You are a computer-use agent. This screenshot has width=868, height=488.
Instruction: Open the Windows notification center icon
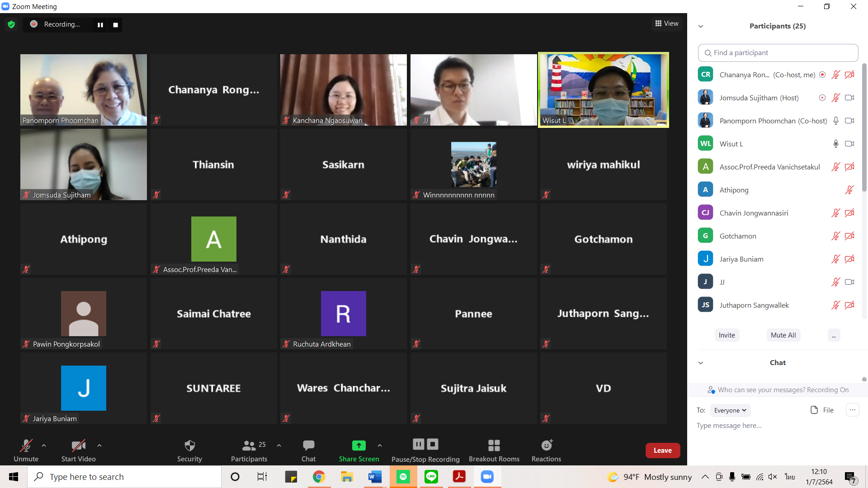click(850, 477)
